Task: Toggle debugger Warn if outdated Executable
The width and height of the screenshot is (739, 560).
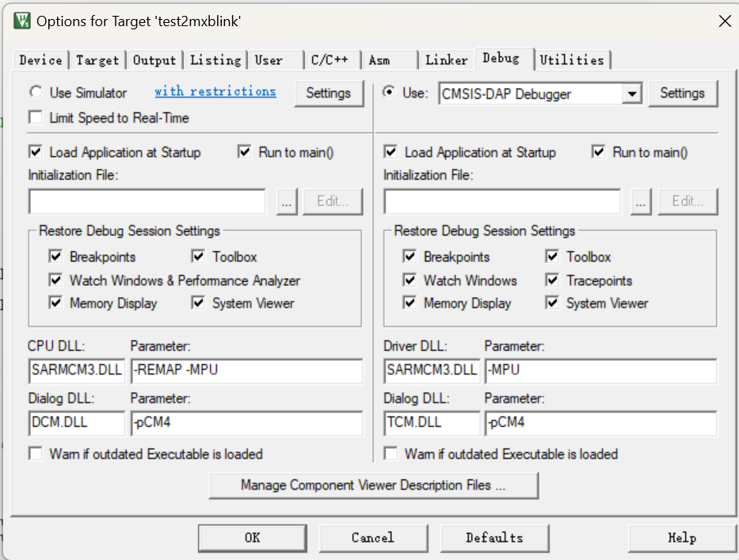Action: tap(390, 454)
